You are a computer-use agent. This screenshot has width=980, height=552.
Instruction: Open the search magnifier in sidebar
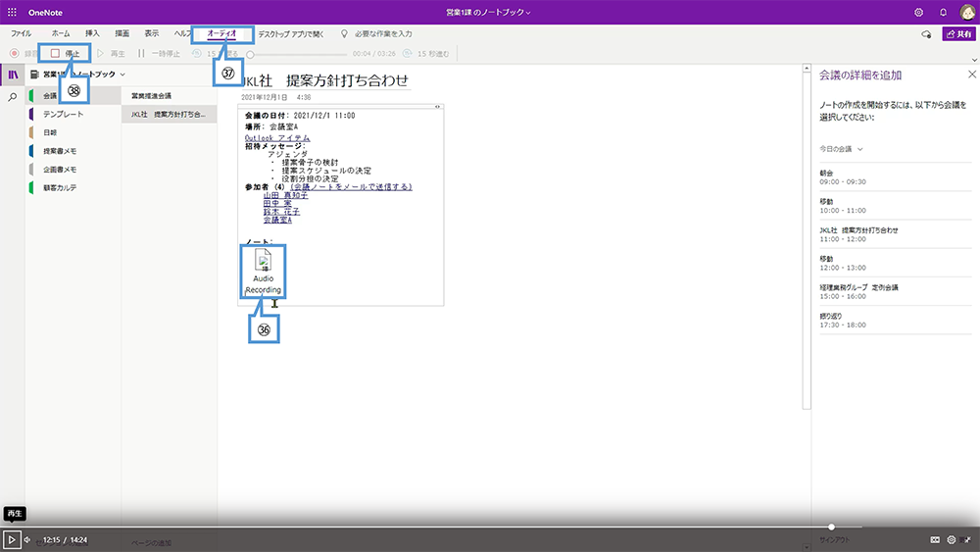(13, 97)
